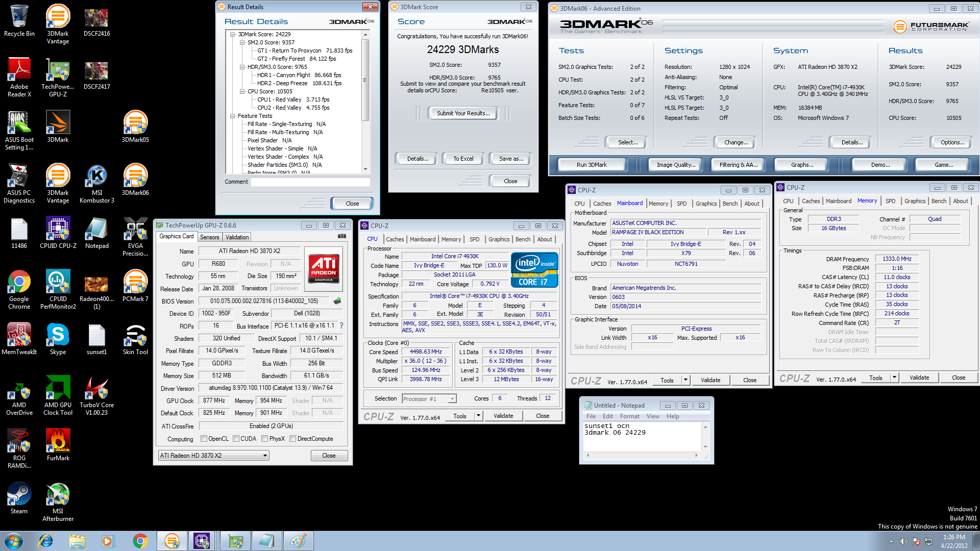Click To Excel in 3DMark Score window
The image size is (980, 551).
point(463,159)
